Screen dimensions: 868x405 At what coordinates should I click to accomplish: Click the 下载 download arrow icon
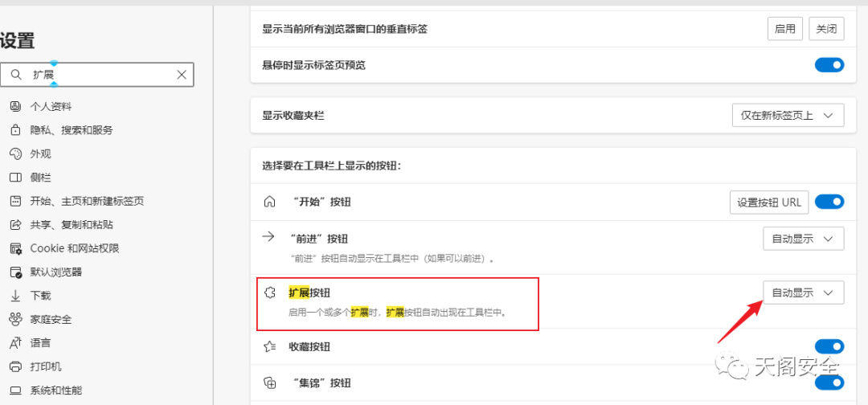pyautogui.click(x=14, y=296)
